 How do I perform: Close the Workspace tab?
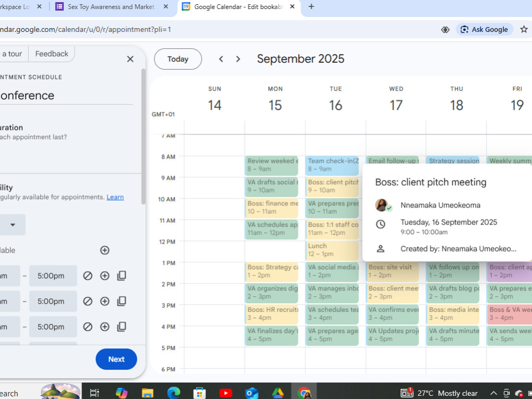point(39,6)
